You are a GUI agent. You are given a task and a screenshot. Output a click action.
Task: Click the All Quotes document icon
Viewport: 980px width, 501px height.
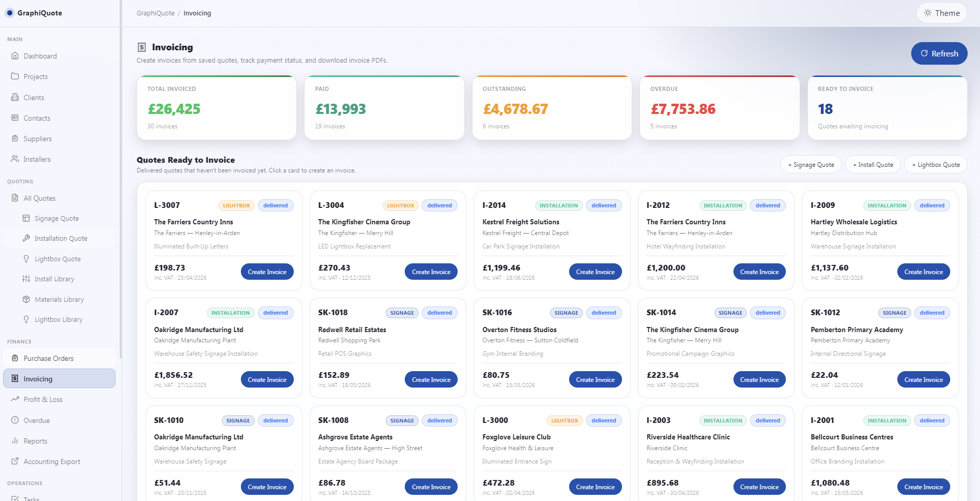[15, 198]
